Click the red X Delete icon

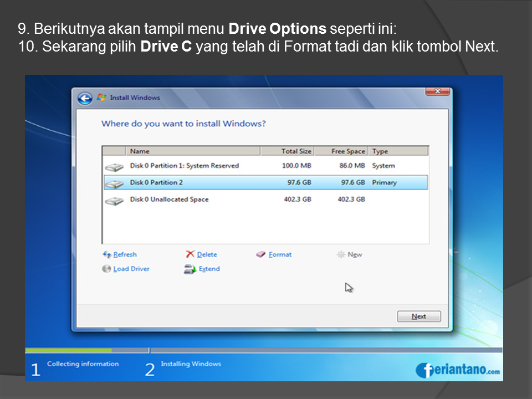point(190,254)
